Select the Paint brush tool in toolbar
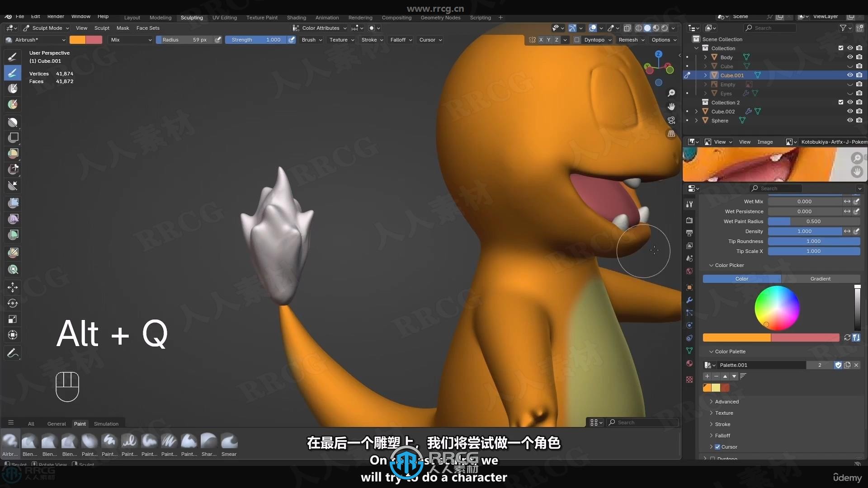The height and width of the screenshot is (488, 868). click(13, 73)
